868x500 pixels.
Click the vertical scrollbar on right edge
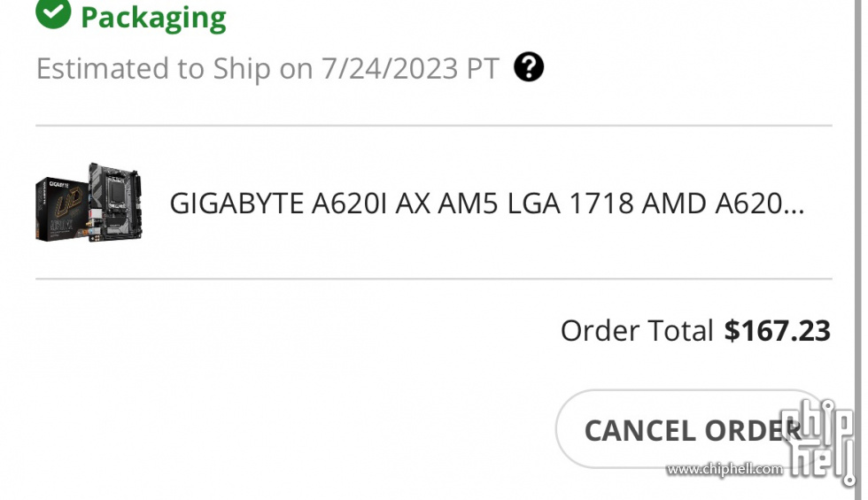tap(857, 249)
